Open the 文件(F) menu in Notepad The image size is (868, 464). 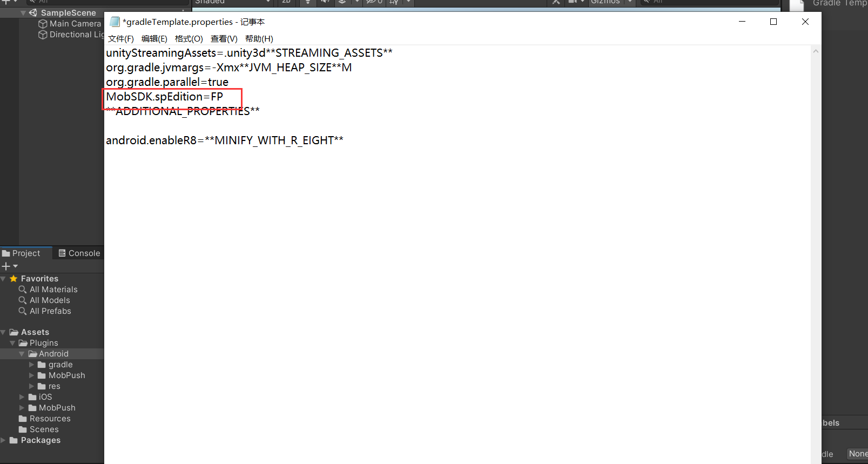(x=121, y=39)
